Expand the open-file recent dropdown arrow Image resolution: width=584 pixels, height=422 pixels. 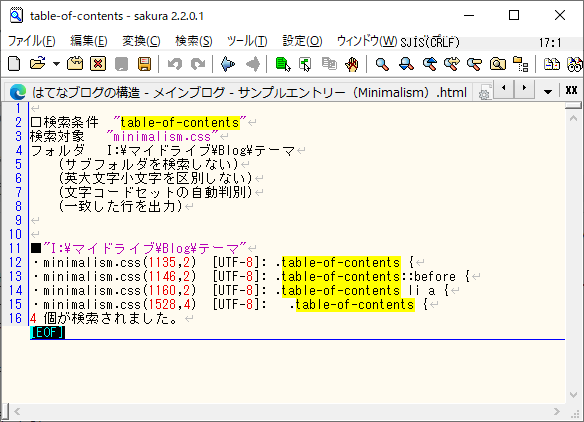click(x=56, y=64)
